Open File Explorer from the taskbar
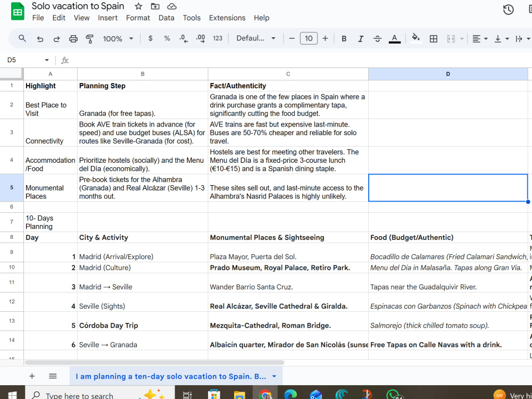 tap(239, 395)
